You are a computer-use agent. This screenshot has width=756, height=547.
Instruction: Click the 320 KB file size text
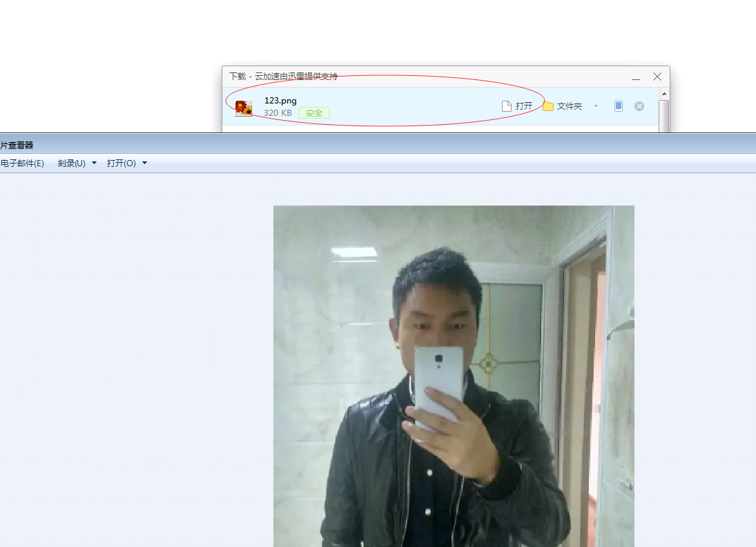pyautogui.click(x=278, y=112)
